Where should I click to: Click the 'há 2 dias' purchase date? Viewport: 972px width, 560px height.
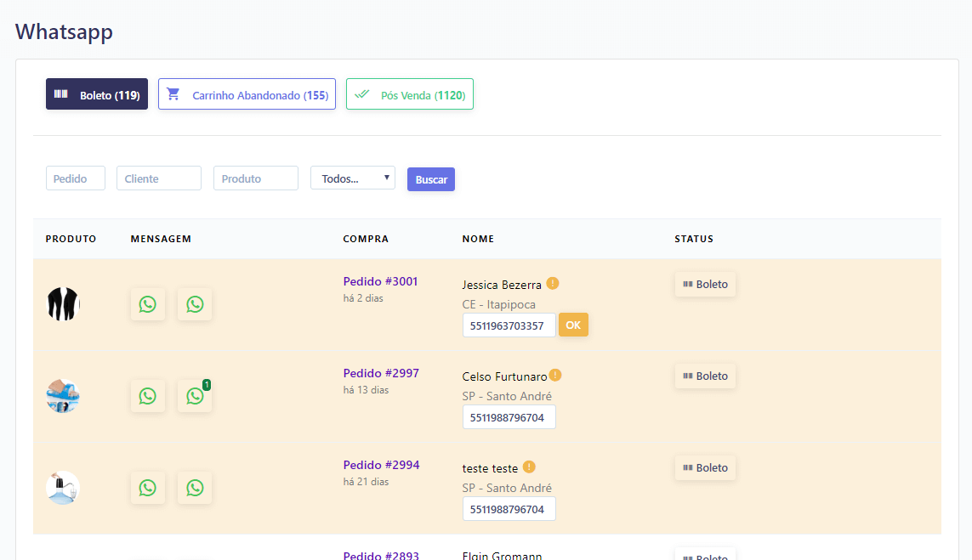pos(363,298)
